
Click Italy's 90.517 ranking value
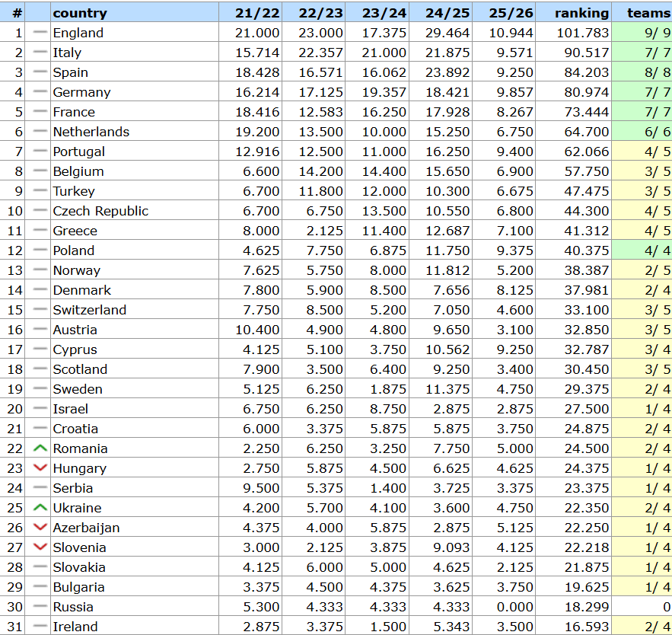585,53
